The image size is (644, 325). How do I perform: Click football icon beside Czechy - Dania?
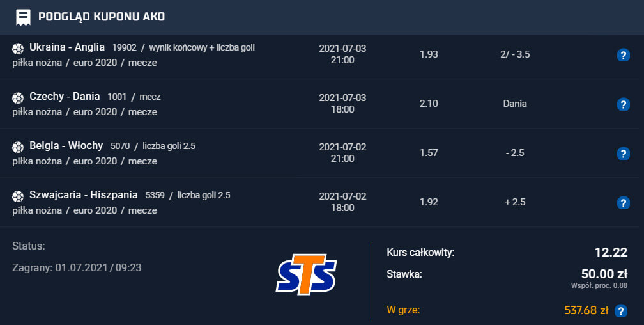pos(18,98)
